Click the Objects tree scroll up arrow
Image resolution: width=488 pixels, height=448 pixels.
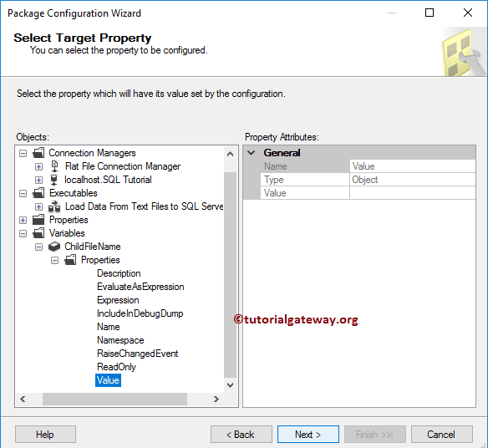(231, 154)
